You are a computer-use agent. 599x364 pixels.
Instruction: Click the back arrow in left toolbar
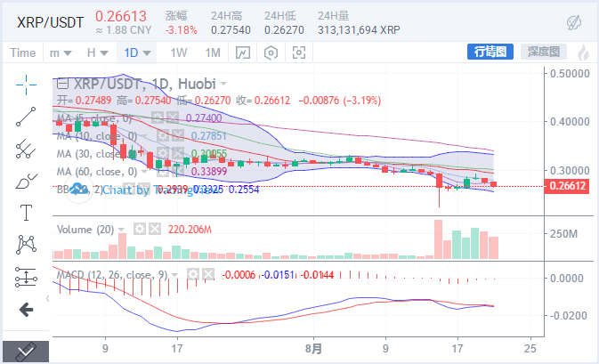(x=26, y=310)
